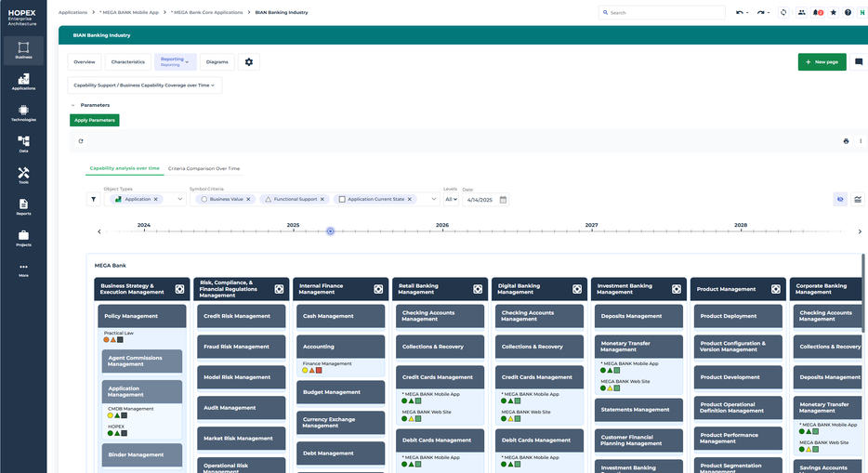Open the Characteristics tab
Viewport: 868px width, 473px height.
(127, 62)
